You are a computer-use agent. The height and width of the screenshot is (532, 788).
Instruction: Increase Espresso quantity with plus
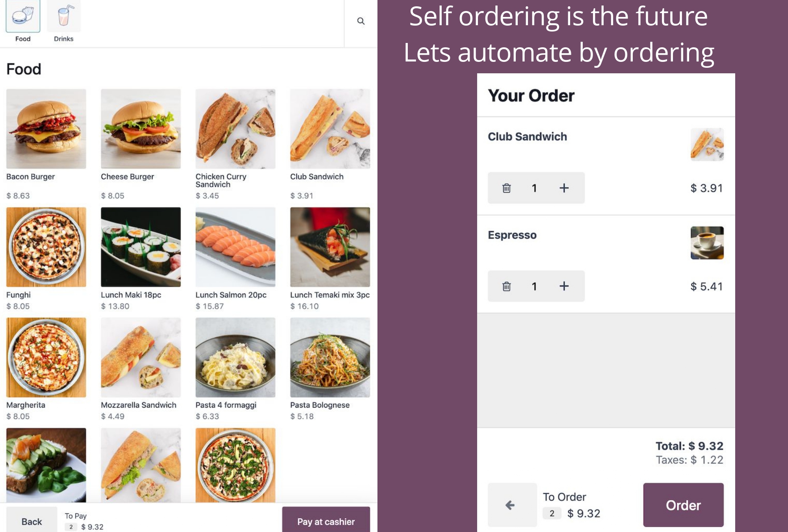[564, 286]
